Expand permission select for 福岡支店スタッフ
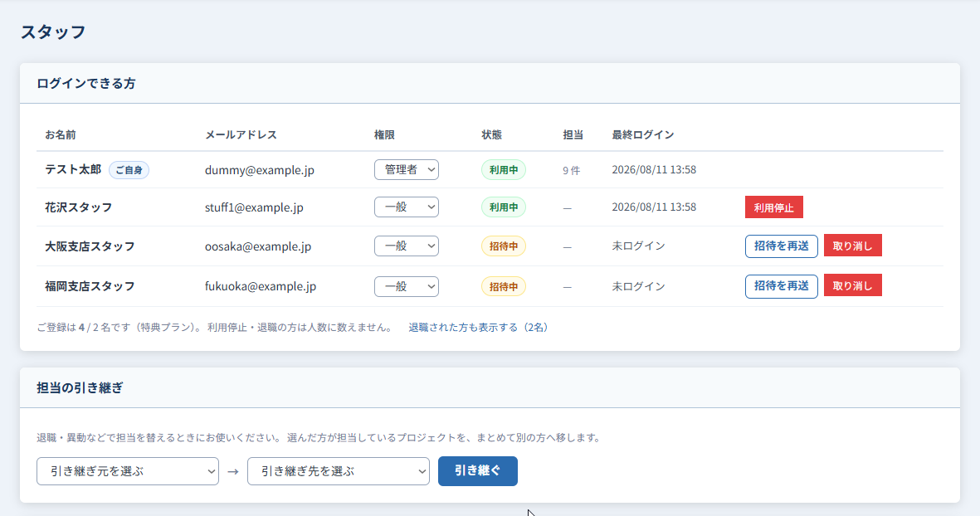The width and height of the screenshot is (980, 516). [x=407, y=287]
